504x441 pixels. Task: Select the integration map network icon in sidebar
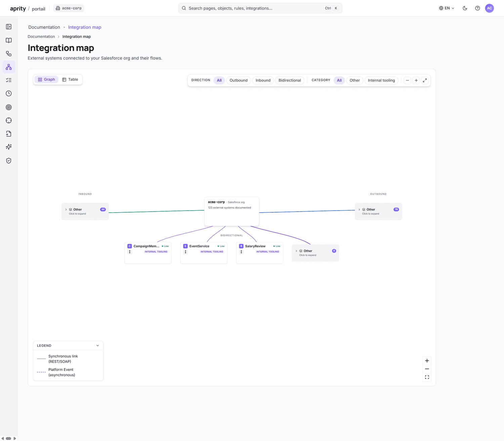pos(9,67)
